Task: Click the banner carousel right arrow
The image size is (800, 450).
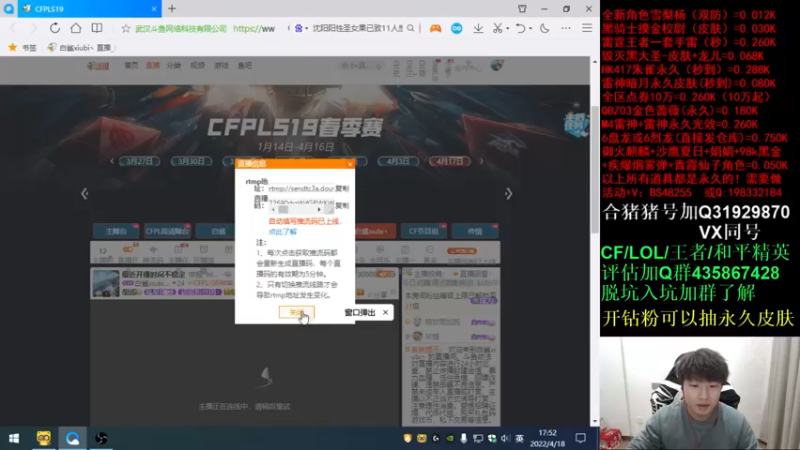Action: 508,194
